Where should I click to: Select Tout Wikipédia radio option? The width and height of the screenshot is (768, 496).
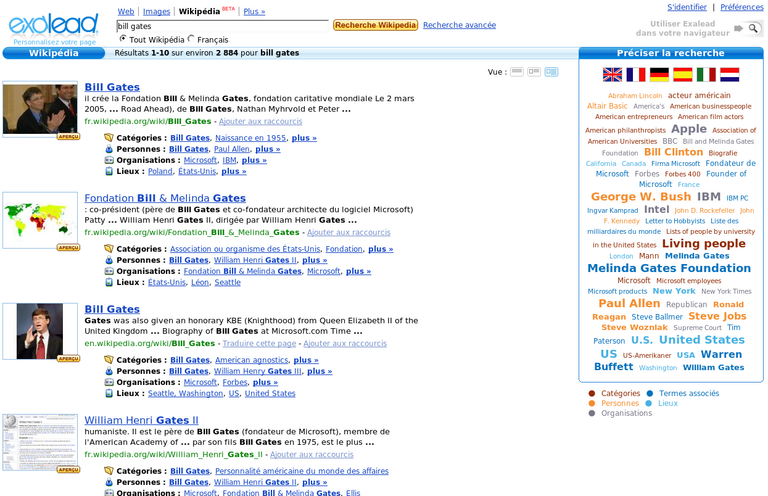pos(122,38)
